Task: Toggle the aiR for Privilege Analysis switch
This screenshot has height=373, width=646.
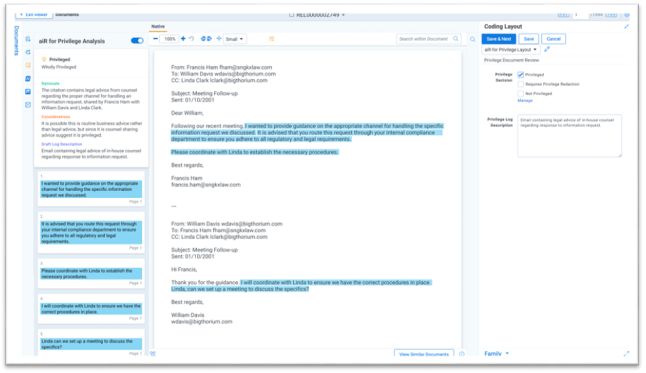Action: (x=137, y=41)
